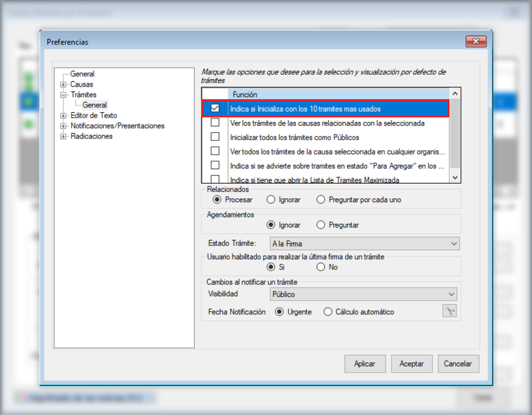Expand the Radicaciones tree node
Viewport: 532px width, 415px height.
click(x=63, y=136)
